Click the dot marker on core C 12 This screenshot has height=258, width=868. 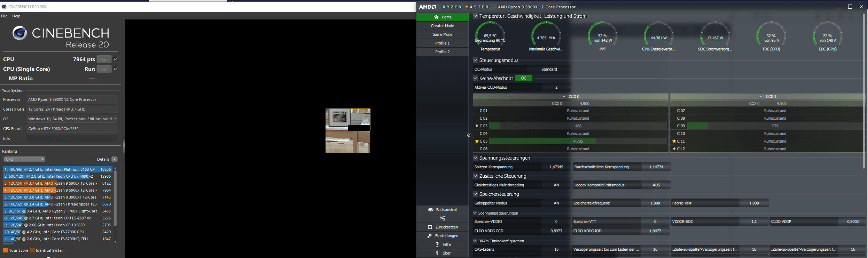[x=674, y=149]
